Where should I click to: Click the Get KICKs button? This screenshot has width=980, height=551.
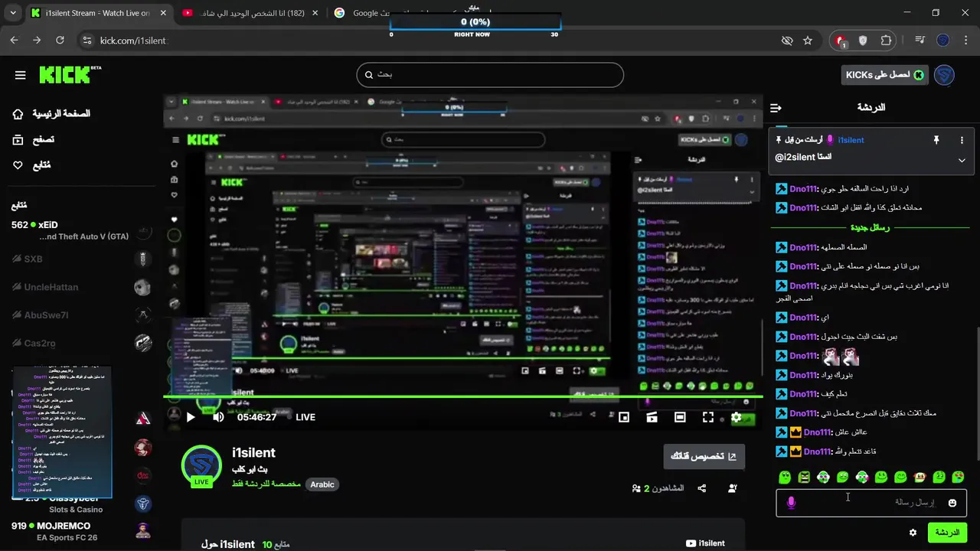(884, 74)
